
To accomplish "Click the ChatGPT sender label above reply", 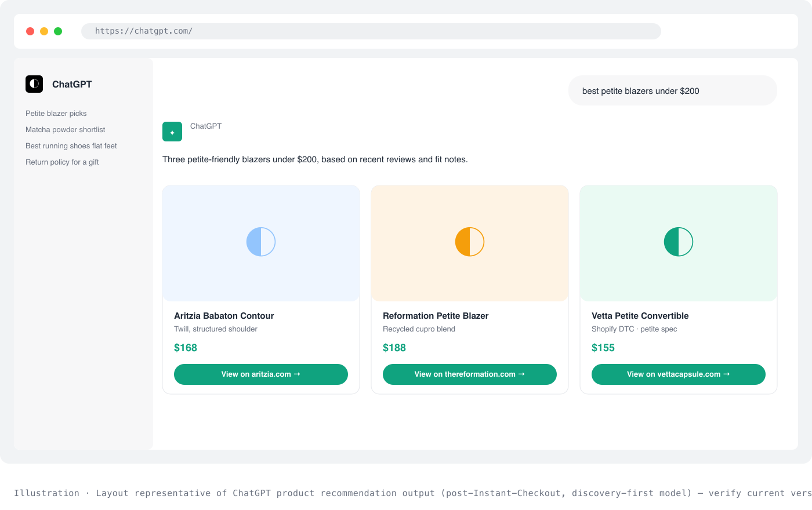I will 206,126.
